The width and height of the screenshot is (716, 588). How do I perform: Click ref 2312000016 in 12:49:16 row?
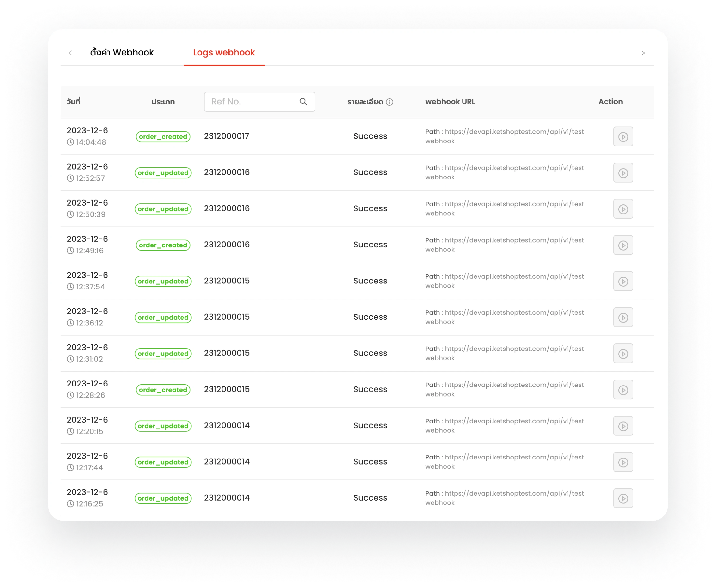pyautogui.click(x=227, y=245)
